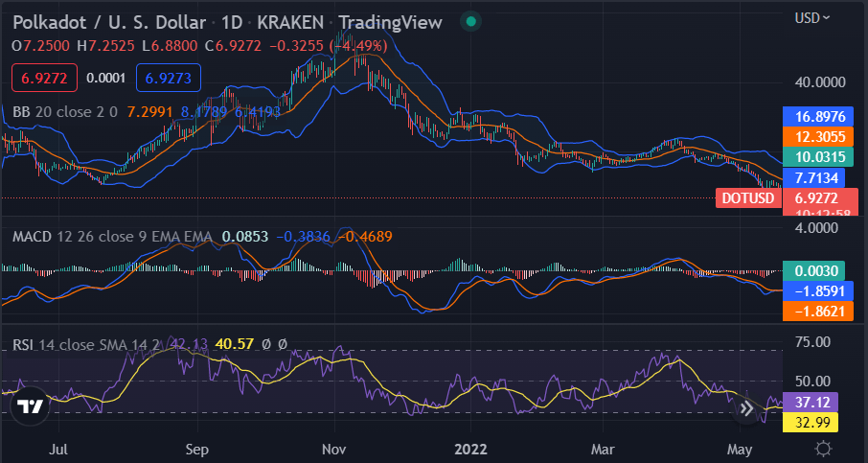Click the spread value 0.0001

[x=106, y=78]
